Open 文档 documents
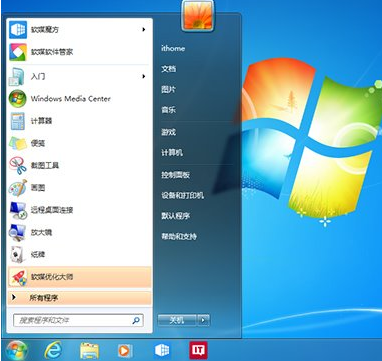The image size is (382, 361). (168, 69)
